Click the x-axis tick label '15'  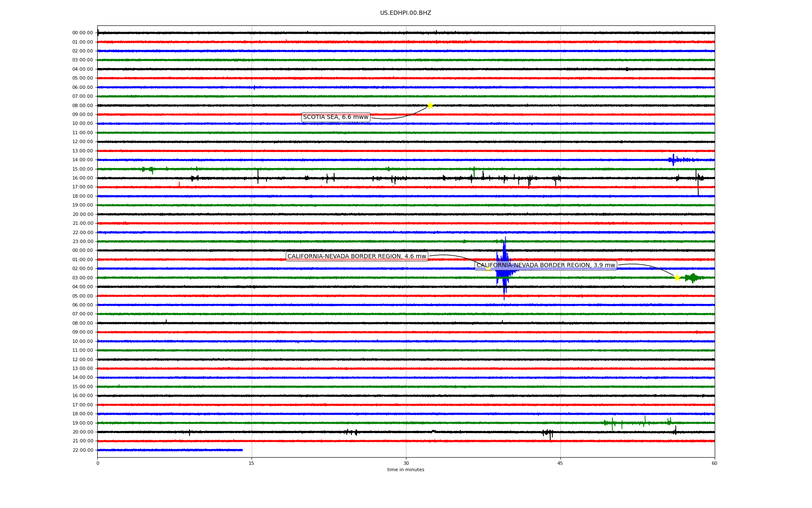pos(252,463)
